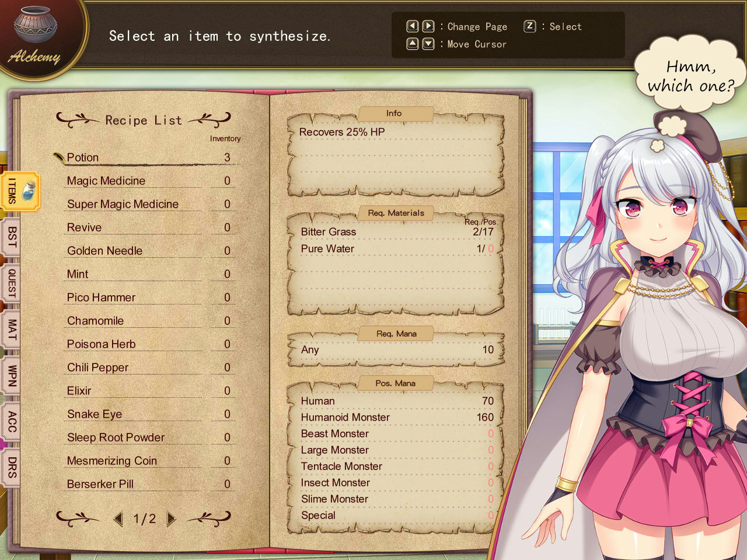
Task: Click the Bitter Grass material entry
Action: pos(328,232)
